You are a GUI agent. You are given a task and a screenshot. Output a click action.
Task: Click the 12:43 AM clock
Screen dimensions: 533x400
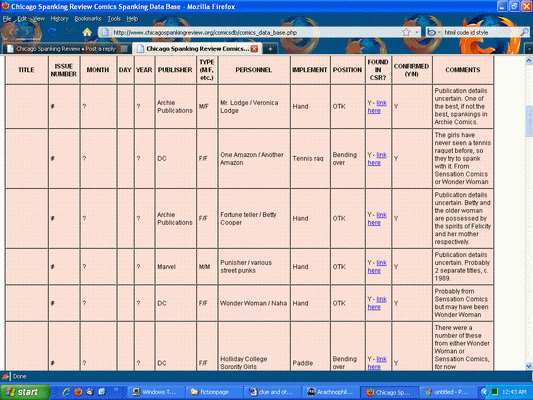pyautogui.click(x=514, y=392)
